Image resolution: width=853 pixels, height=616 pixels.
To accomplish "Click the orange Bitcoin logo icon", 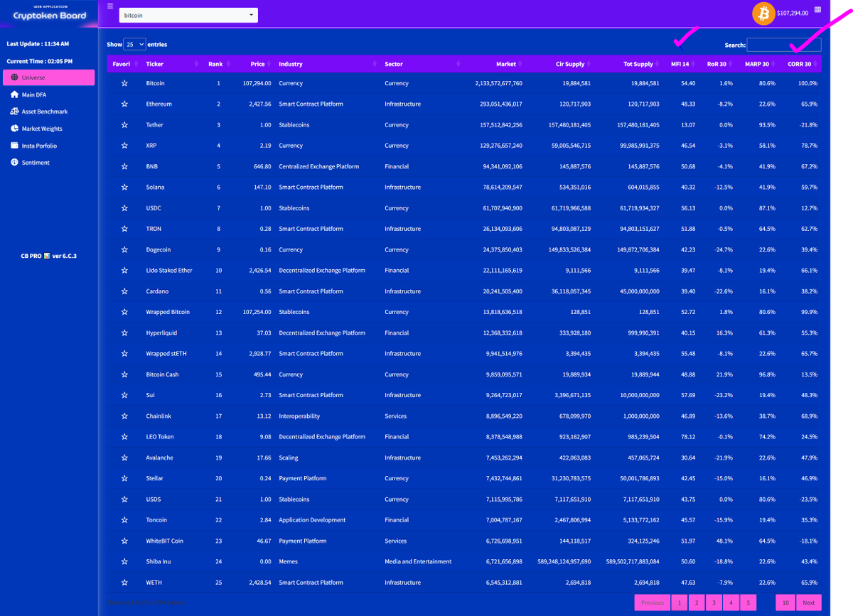I will (x=764, y=13).
